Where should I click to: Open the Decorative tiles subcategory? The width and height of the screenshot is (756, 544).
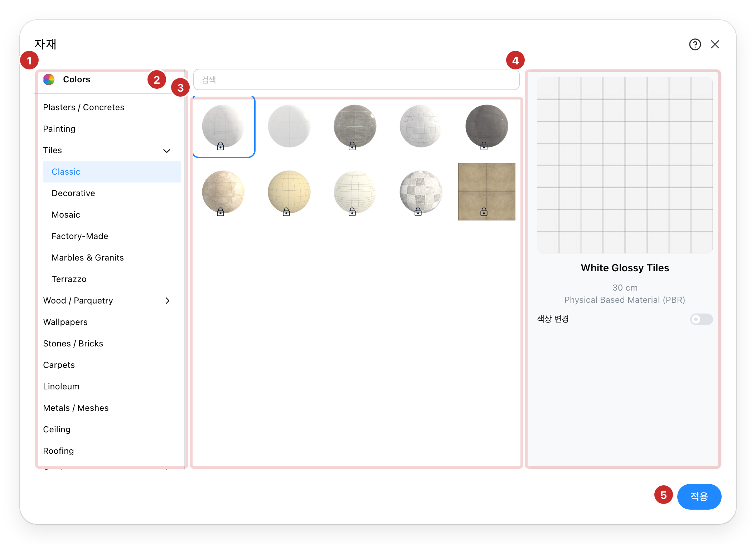(73, 193)
